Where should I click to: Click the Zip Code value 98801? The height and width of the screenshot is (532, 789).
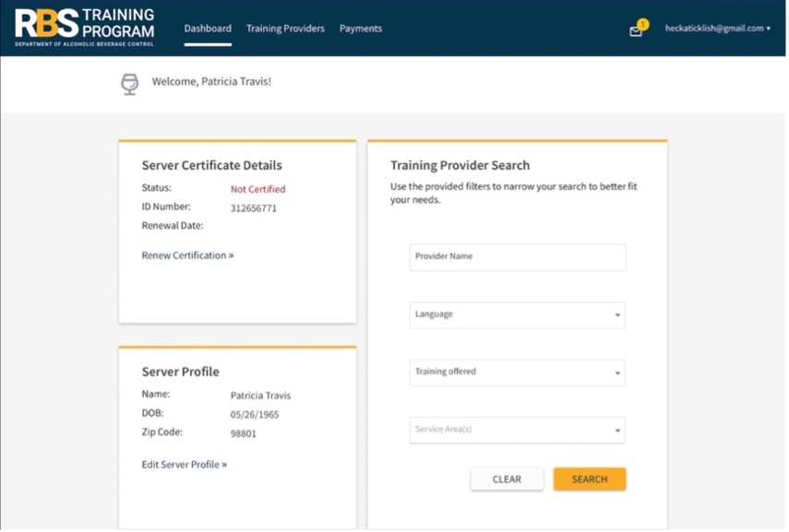(245, 433)
